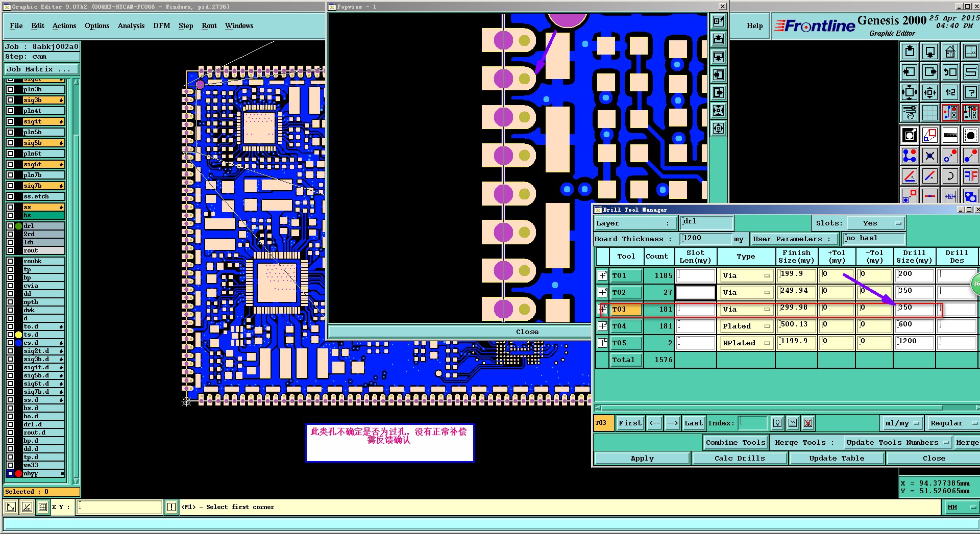Click the Update Table button
This screenshot has height=534, width=980.
tap(837, 458)
